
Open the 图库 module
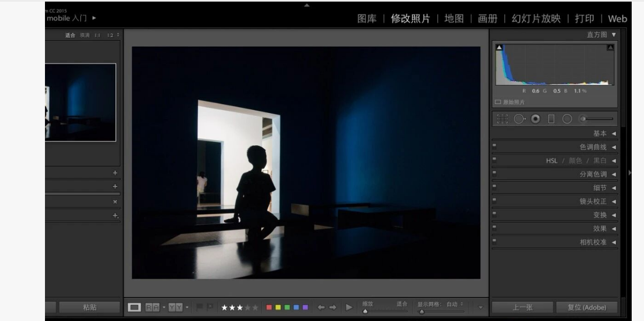(367, 19)
